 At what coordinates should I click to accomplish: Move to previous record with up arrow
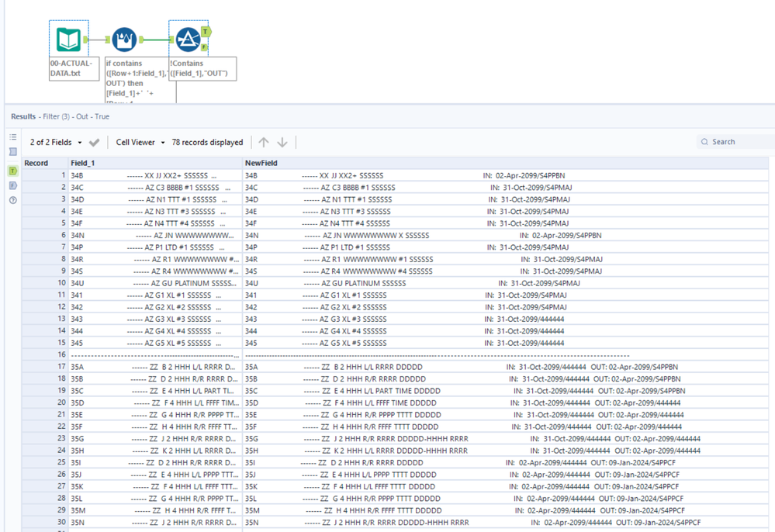point(264,142)
